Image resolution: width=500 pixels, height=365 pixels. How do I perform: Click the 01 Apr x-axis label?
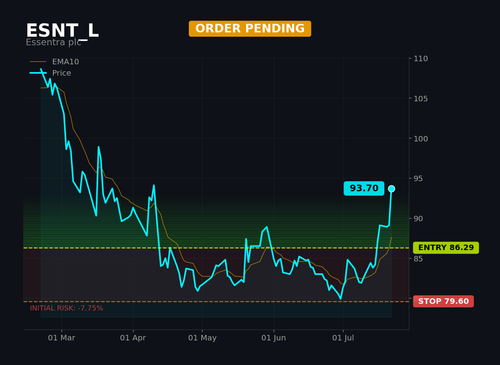pyautogui.click(x=133, y=338)
